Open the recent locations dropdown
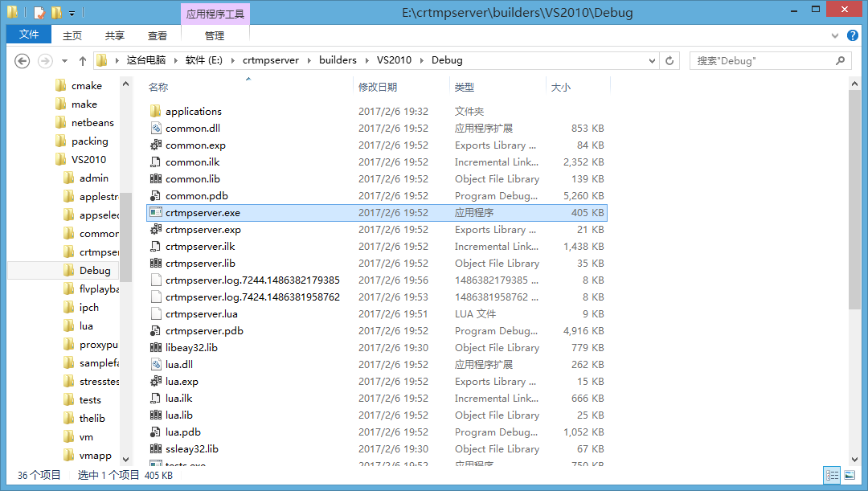The width and height of the screenshot is (868, 491). pos(65,61)
